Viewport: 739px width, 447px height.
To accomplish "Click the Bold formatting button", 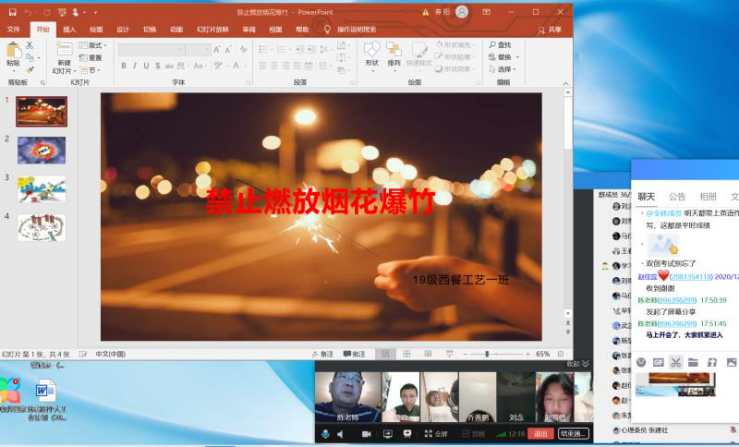I will pos(124,66).
